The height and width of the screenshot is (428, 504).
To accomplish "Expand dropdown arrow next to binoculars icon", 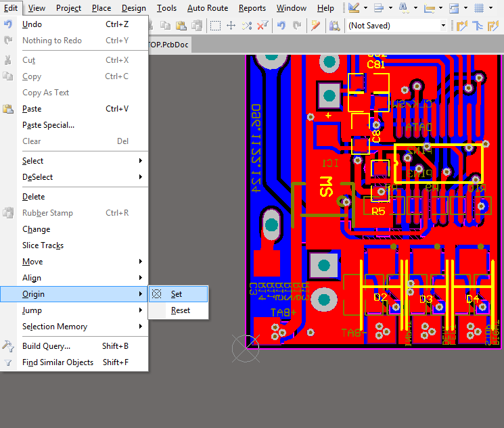I will tap(415, 7).
